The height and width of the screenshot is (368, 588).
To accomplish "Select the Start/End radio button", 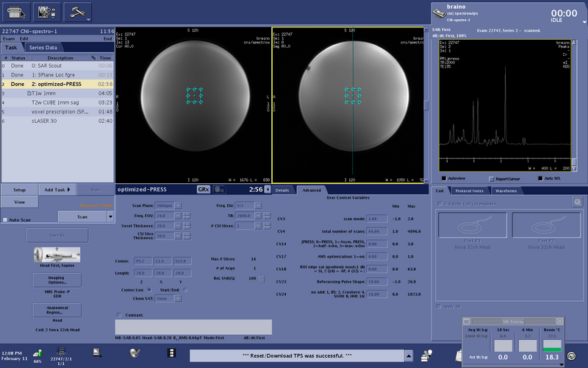I will [x=185, y=290].
